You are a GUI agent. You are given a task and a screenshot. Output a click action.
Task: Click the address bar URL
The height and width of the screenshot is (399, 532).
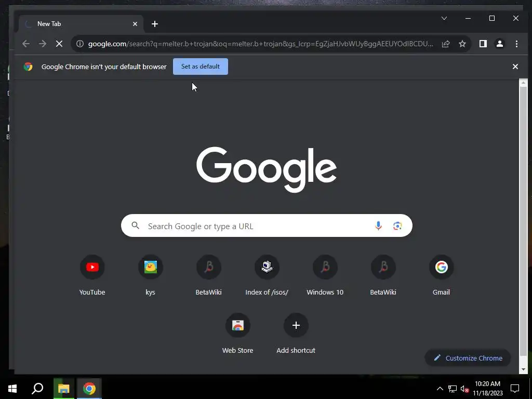pyautogui.click(x=261, y=44)
